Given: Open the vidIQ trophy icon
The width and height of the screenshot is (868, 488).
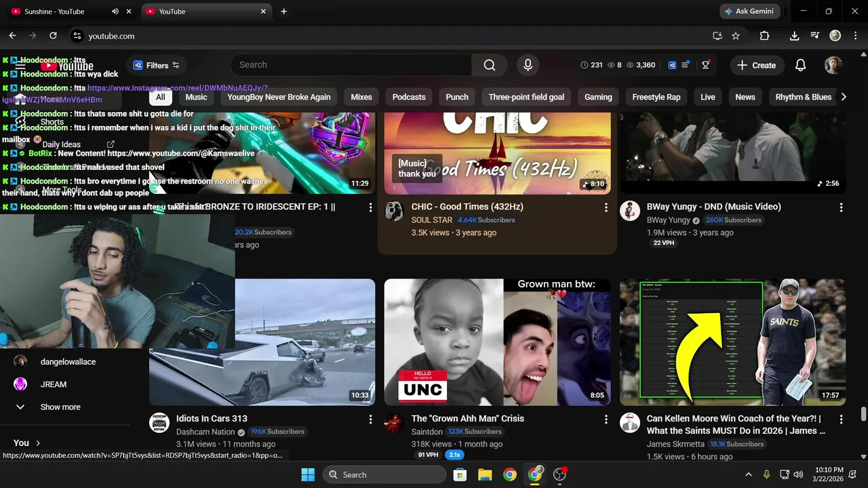Looking at the screenshot, I should (x=705, y=65).
